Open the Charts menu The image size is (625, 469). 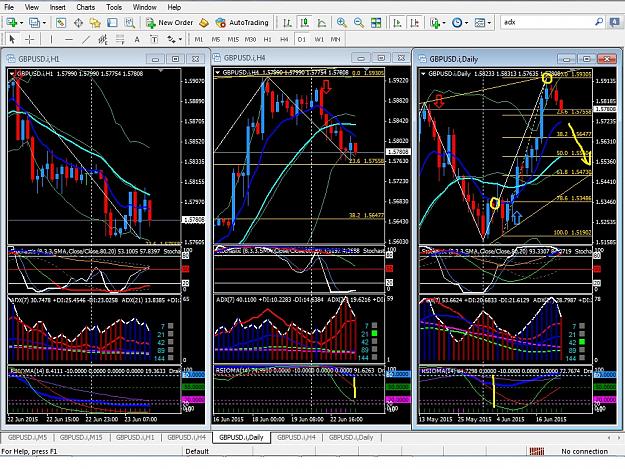[86, 7]
